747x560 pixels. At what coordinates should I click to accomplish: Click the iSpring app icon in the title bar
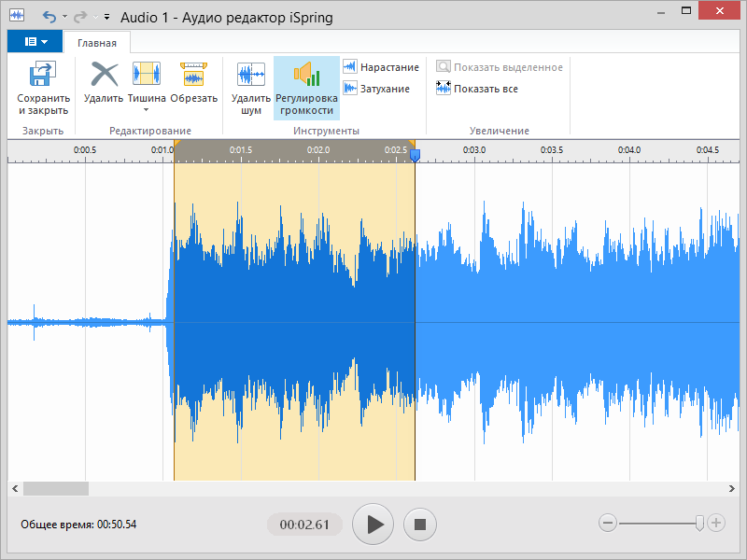pyautogui.click(x=17, y=15)
